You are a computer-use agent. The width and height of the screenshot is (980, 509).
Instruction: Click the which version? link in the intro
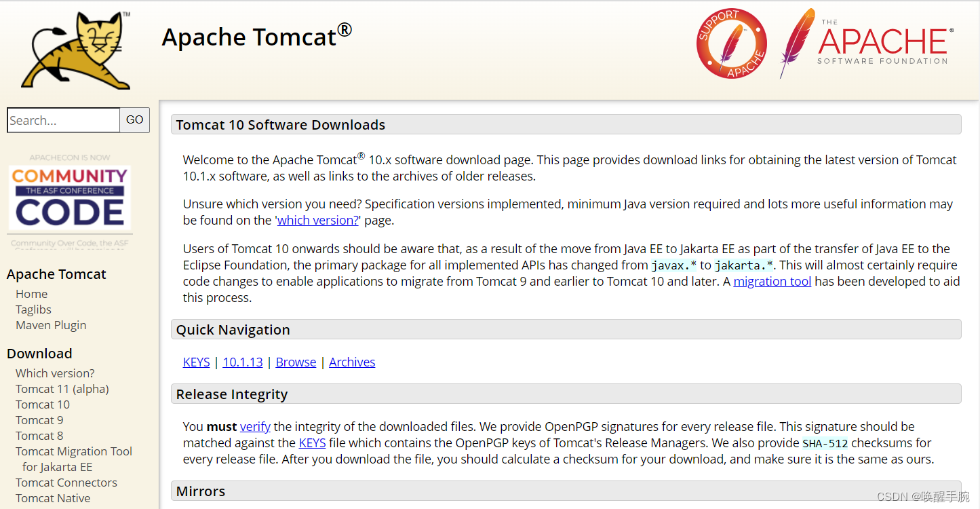pyautogui.click(x=317, y=220)
